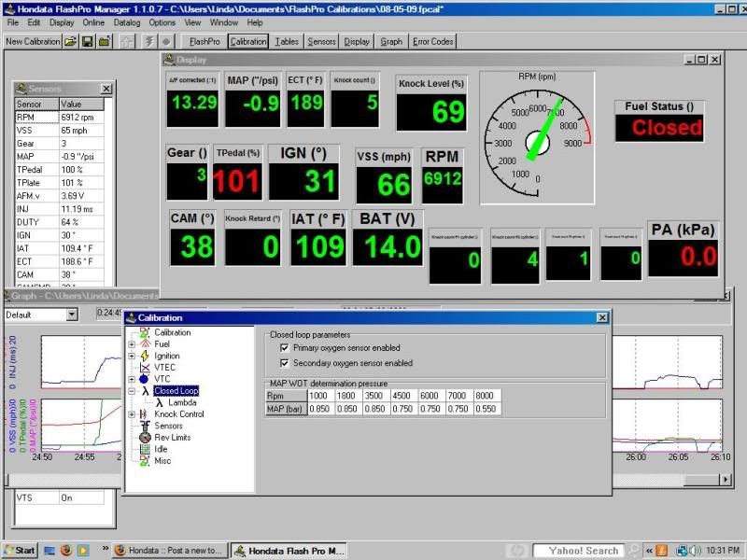Toggle Primary oxygen sensor enabled checkbox
The height and width of the screenshot is (560, 747).
click(x=285, y=348)
